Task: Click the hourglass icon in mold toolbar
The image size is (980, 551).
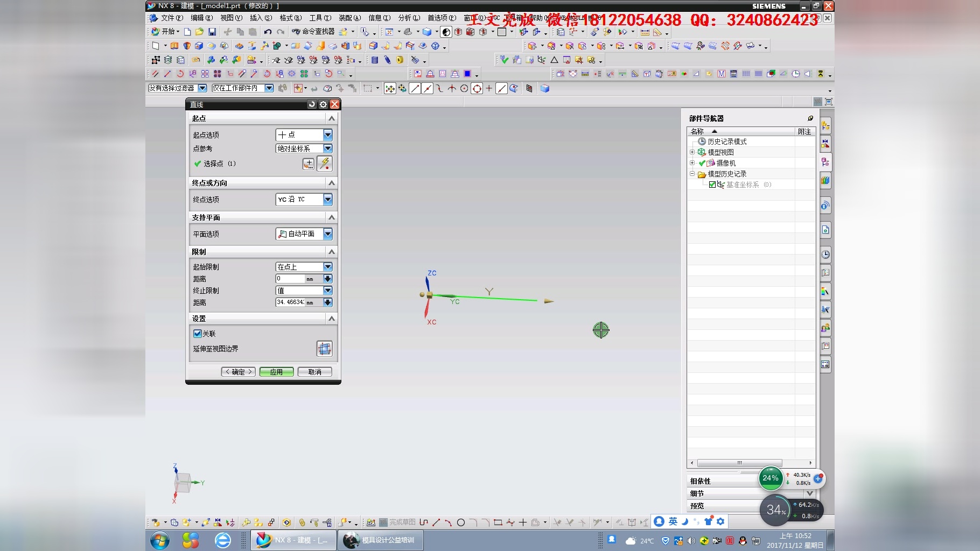Action: tap(821, 74)
